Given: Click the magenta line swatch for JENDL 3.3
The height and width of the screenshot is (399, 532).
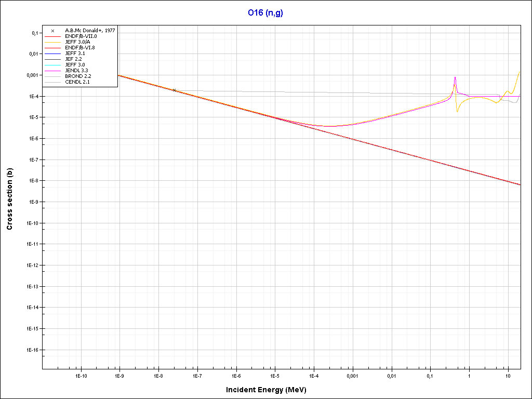Looking at the screenshot, I should pos(53,70).
